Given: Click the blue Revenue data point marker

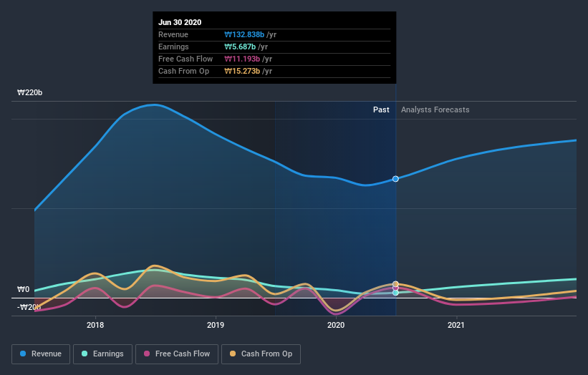Looking at the screenshot, I should coord(395,179).
